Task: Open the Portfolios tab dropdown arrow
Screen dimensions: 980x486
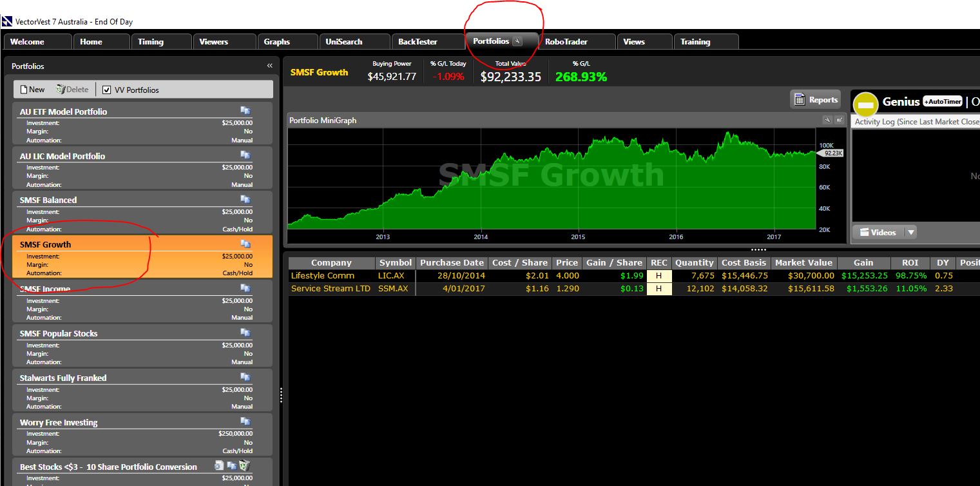Action: [517, 41]
